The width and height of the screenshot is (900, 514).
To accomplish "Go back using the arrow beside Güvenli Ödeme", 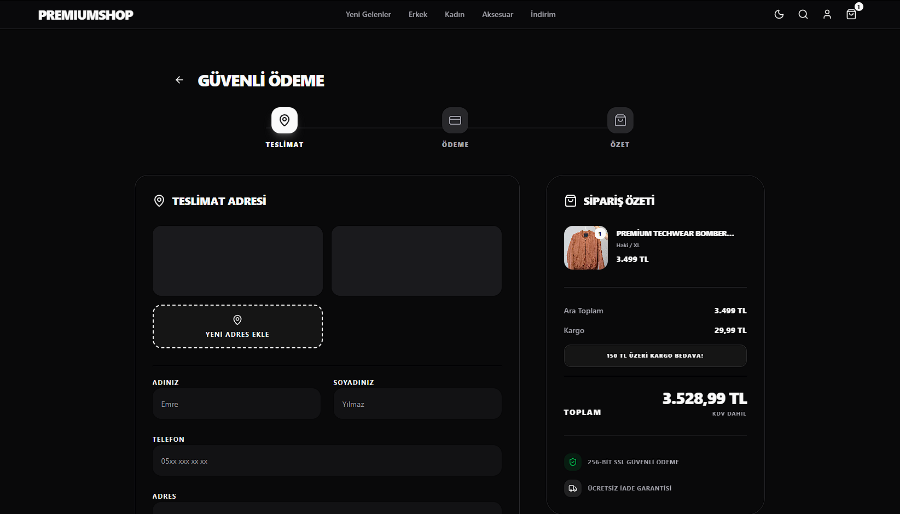I will [x=179, y=80].
